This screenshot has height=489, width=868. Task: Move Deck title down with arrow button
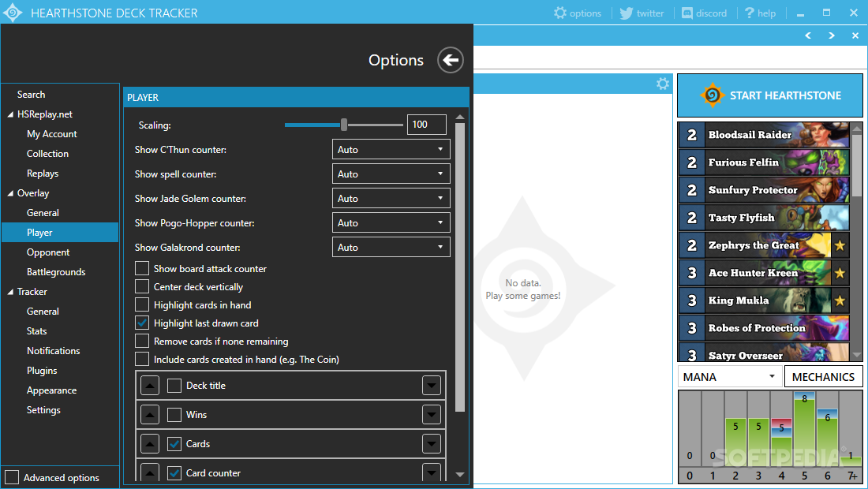431,386
